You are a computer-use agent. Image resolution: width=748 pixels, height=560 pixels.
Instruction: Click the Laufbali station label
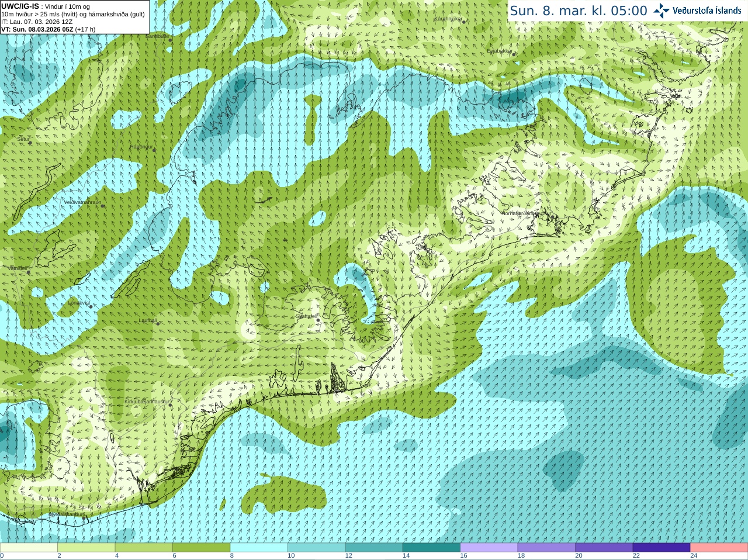coord(148,320)
